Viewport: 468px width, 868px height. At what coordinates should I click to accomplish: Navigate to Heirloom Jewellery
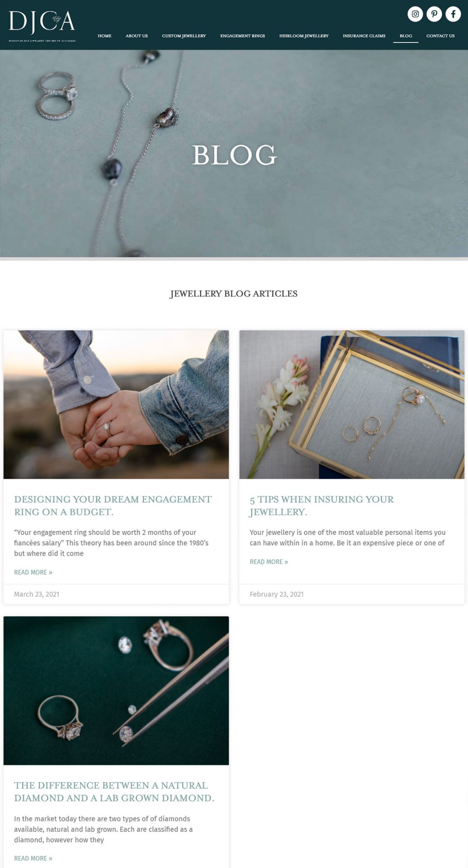304,36
